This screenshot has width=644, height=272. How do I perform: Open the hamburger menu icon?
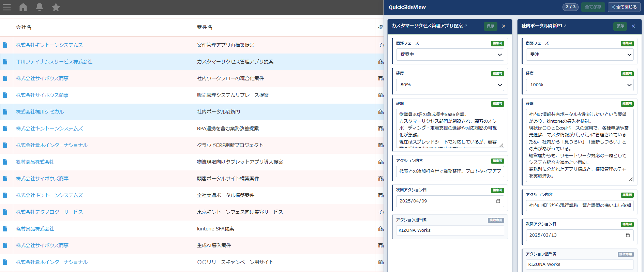tap(7, 7)
